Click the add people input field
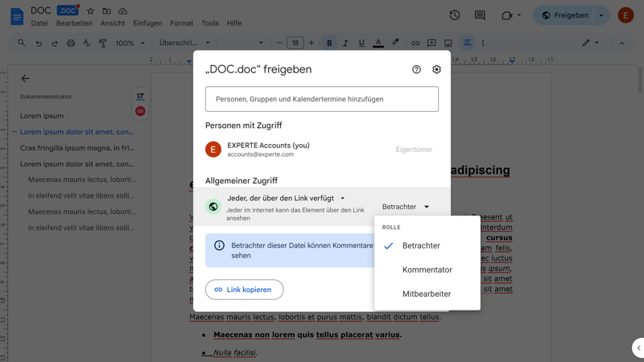Screen dimensions: 644x362 (322, 99)
